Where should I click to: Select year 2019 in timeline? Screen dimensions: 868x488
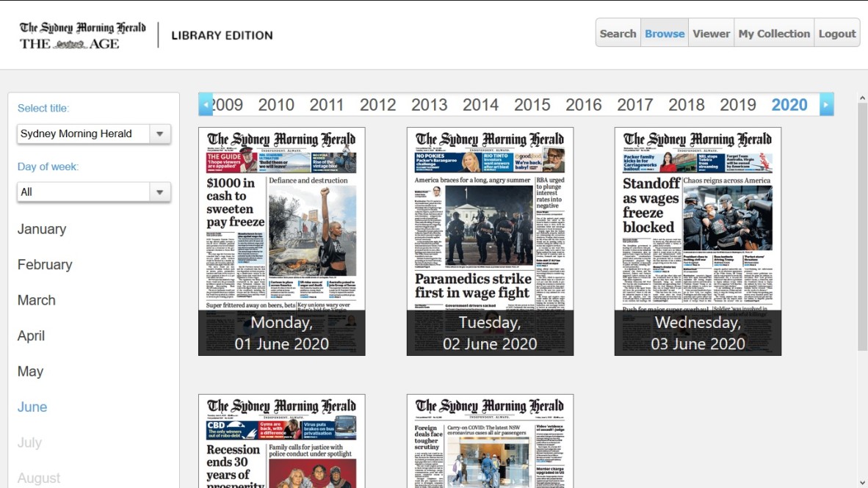738,104
